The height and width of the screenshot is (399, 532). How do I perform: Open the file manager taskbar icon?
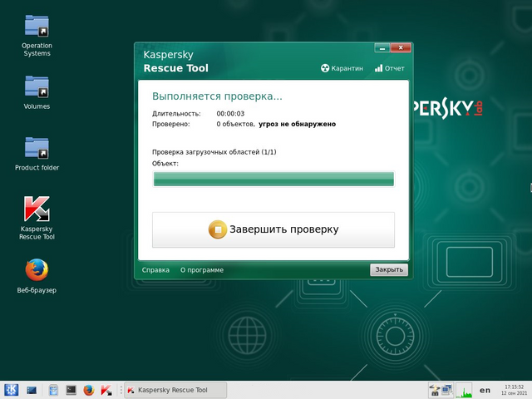click(53, 390)
